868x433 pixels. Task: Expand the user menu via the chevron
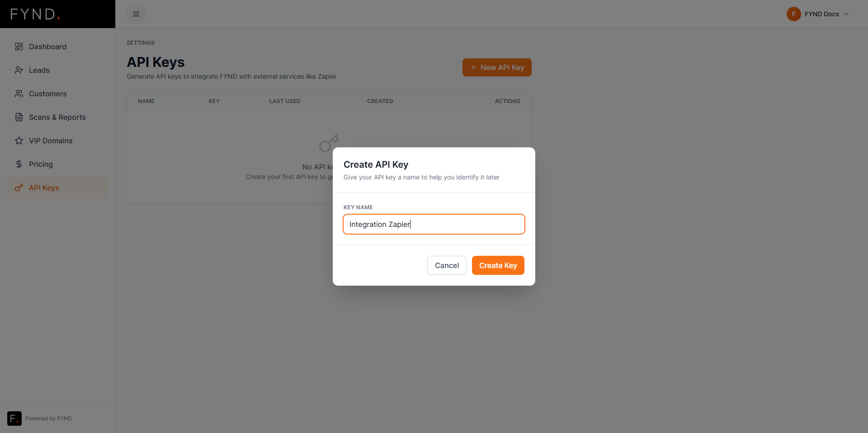coord(847,14)
